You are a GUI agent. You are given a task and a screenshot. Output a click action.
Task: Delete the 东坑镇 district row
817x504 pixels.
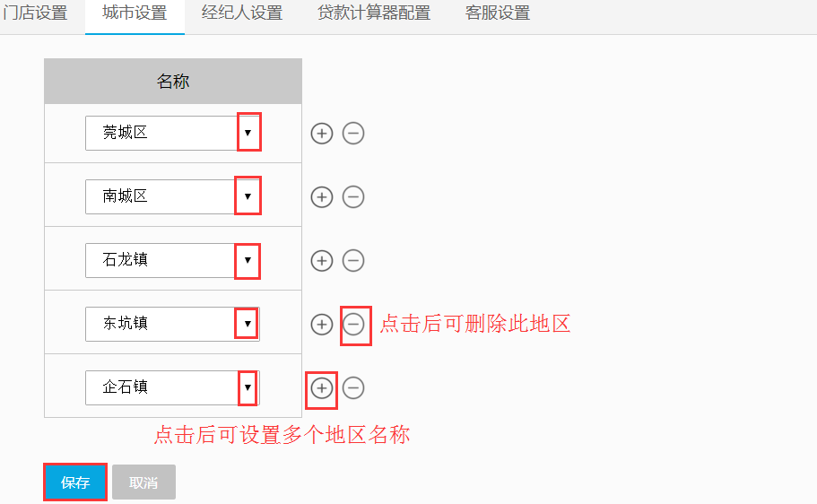click(x=353, y=325)
